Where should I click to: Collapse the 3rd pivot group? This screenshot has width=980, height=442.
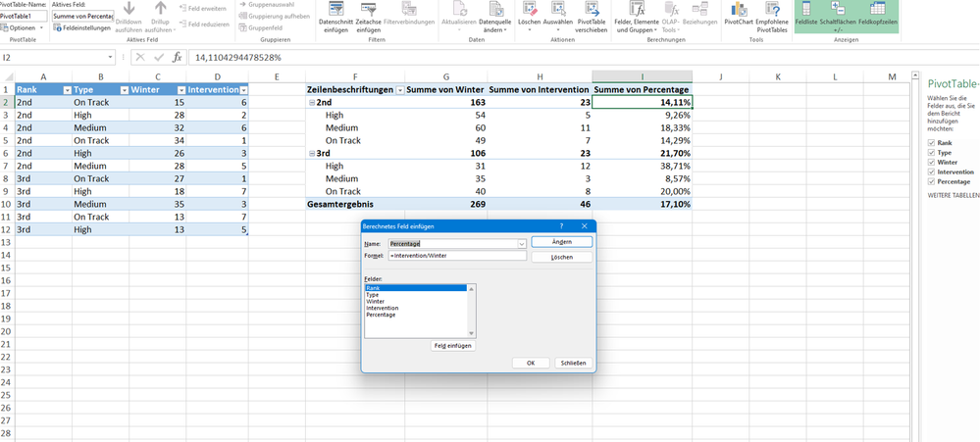312,154
